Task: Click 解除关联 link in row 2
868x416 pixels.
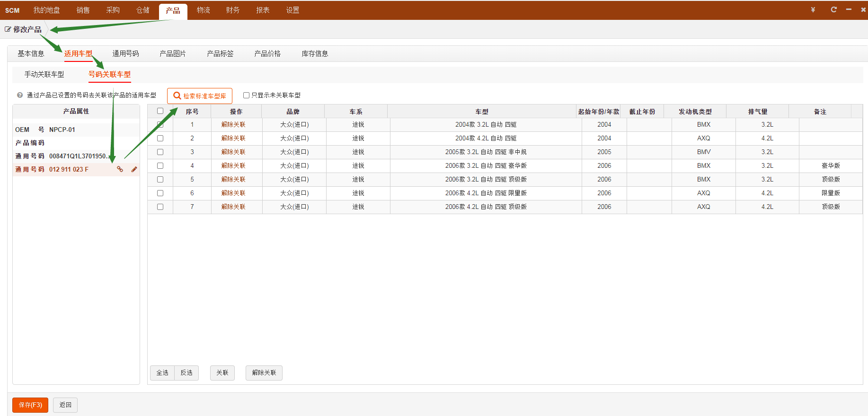Action: 233,139
